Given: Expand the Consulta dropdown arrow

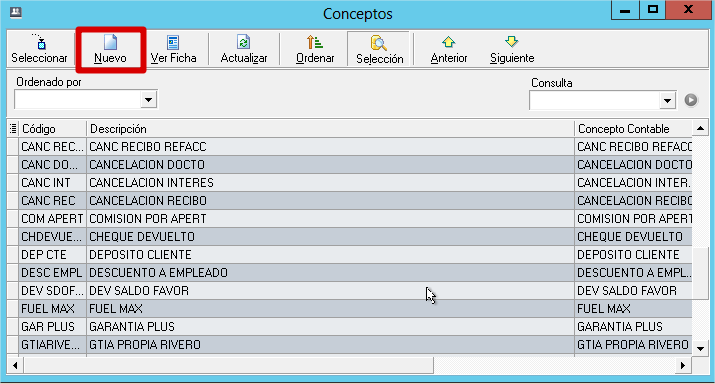Looking at the screenshot, I should (667, 100).
